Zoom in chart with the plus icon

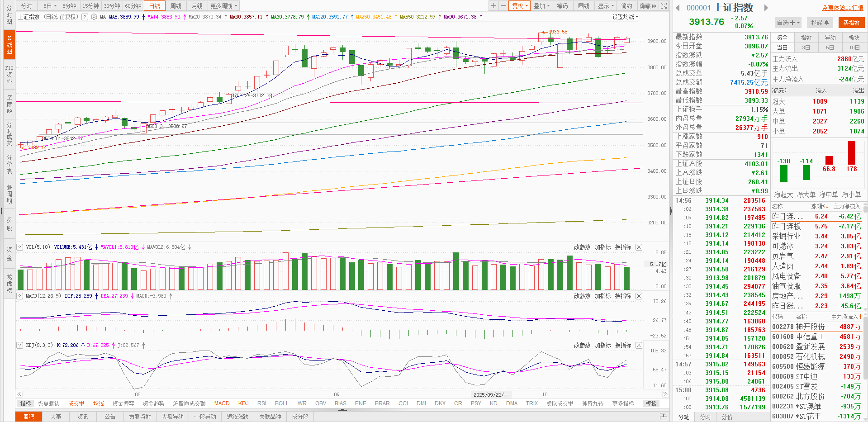point(493,6)
